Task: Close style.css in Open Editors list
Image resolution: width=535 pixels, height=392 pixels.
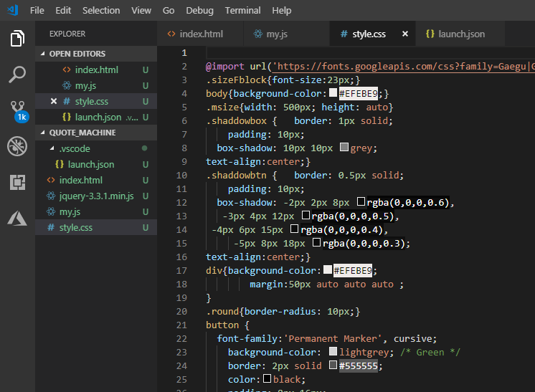Action: (54, 101)
